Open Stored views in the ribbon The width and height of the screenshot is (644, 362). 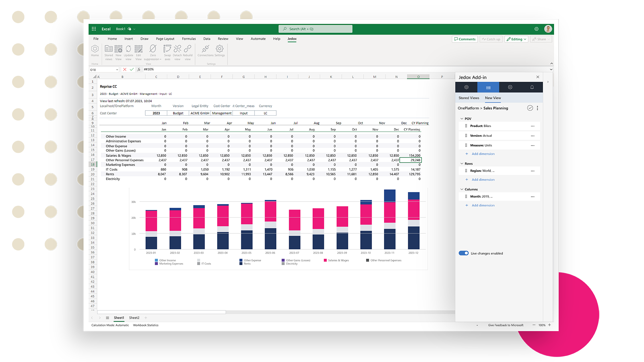(x=109, y=53)
